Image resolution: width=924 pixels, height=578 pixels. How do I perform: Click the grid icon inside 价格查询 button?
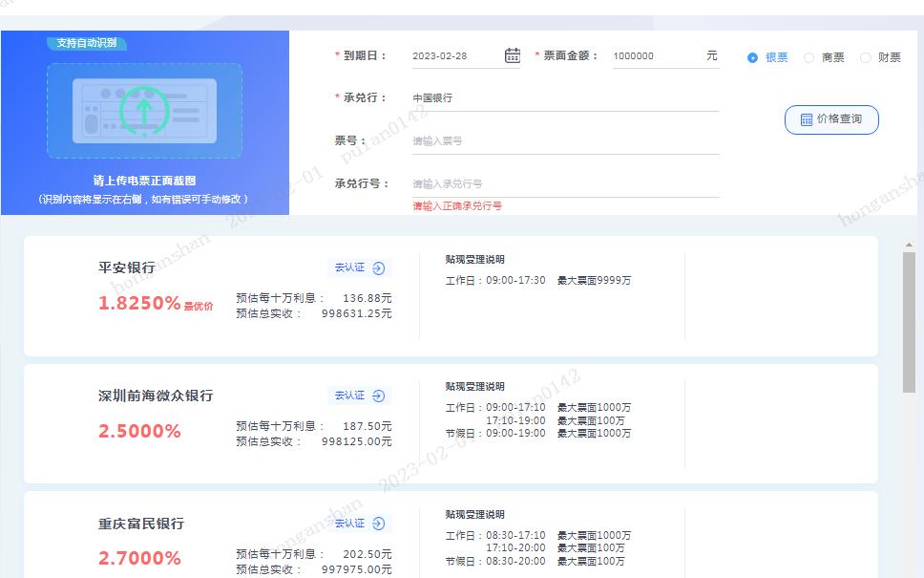point(807,118)
